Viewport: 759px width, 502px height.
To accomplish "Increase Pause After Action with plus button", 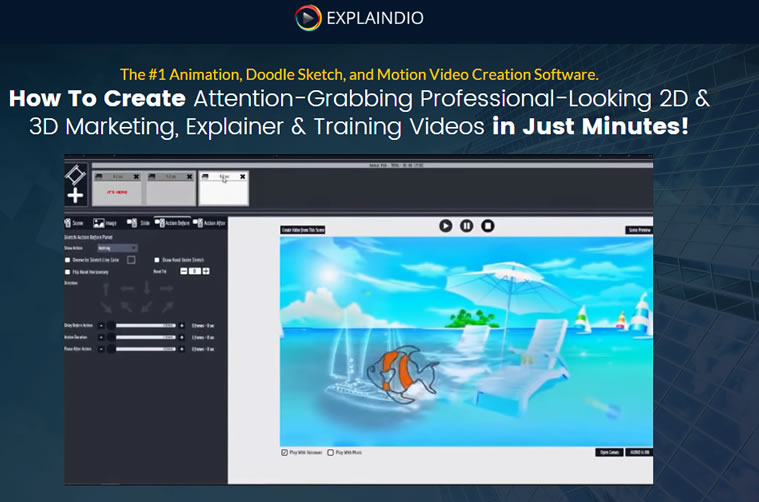I will (182, 349).
